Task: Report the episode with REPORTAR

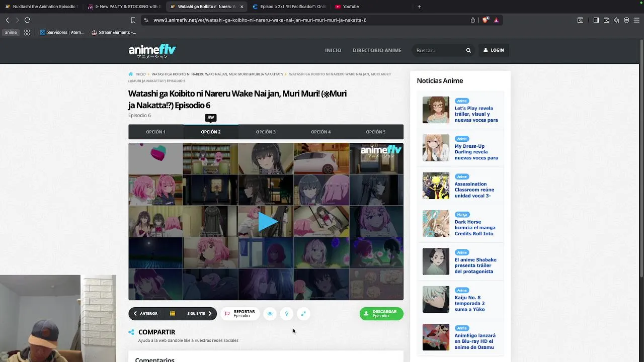Action: coord(240,313)
